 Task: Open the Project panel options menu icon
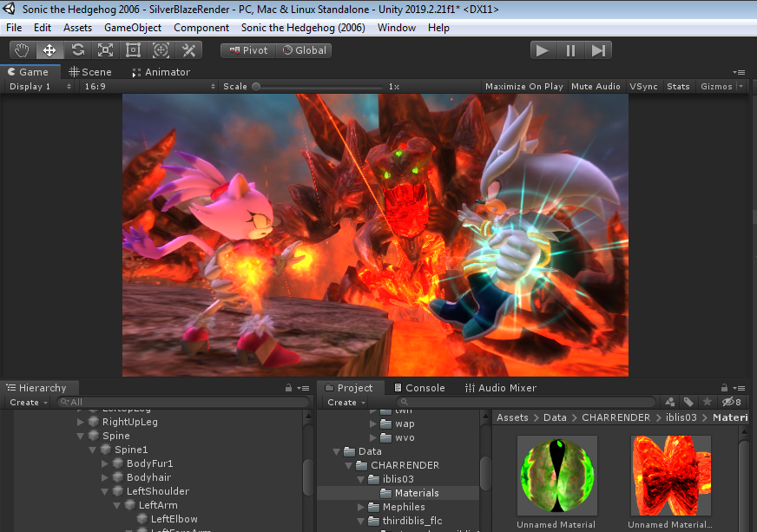pos(739,388)
